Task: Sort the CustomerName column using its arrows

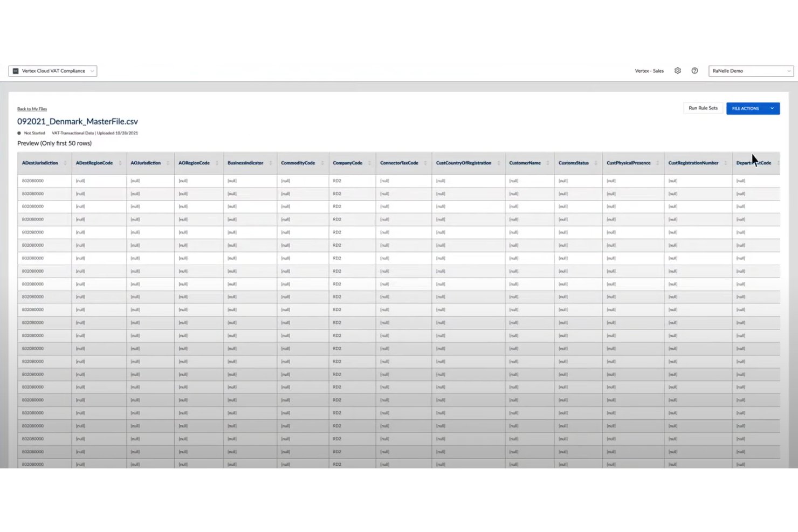Action: pos(548,163)
